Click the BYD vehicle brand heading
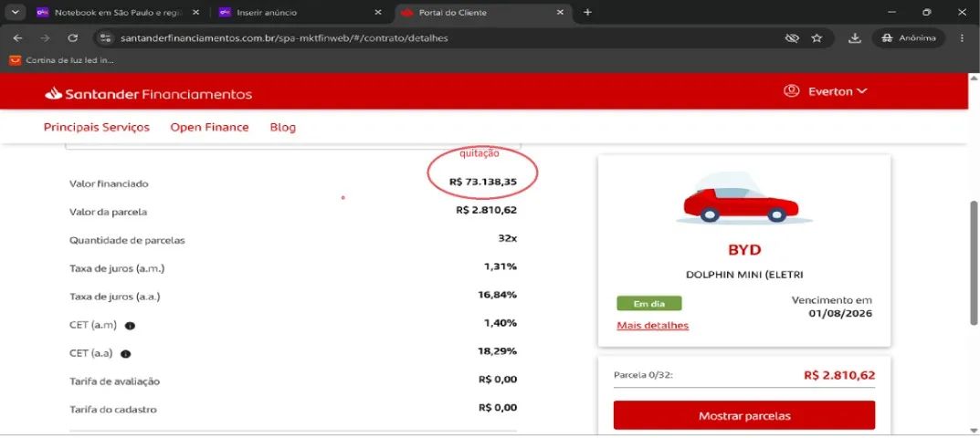Image resolution: width=980 pixels, height=438 pixels. point(744,250)
